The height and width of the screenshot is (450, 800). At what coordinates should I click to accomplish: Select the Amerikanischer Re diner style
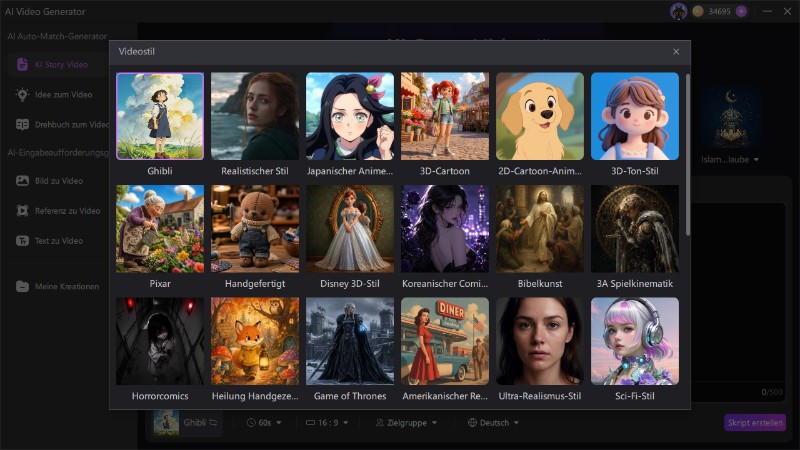[x=445, y=341]
